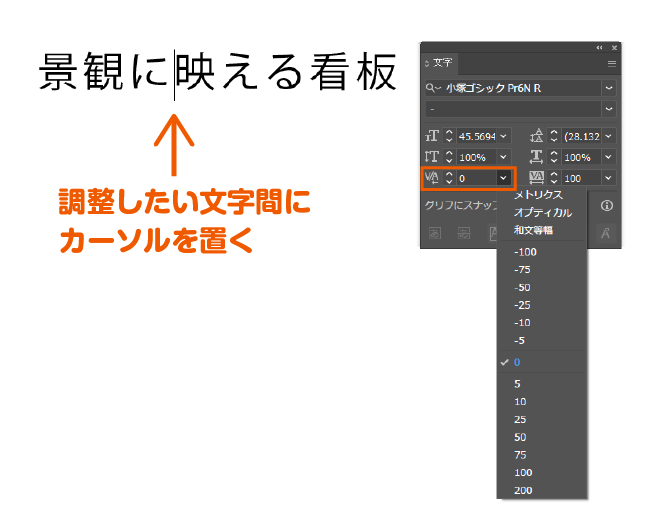
Task: Click the kerning icon
Action: 432,178
